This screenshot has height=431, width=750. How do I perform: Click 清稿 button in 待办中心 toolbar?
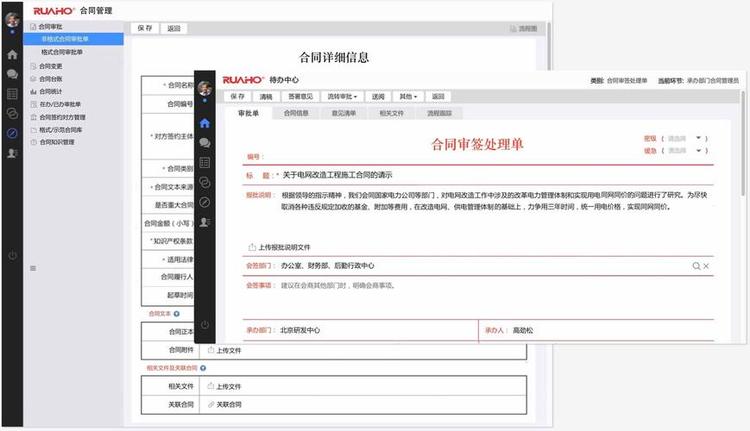(266, 97)
